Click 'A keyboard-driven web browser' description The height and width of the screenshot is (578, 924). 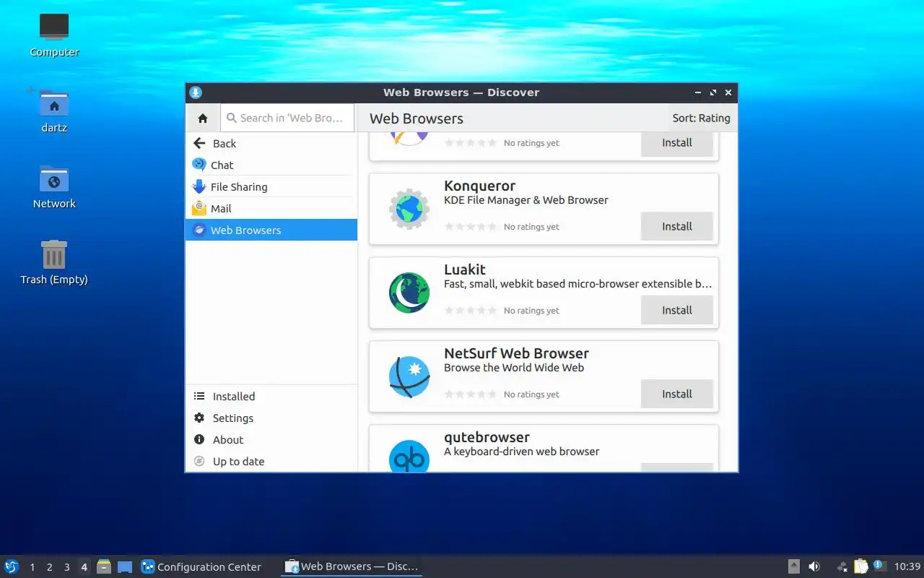tap(522, 452)
